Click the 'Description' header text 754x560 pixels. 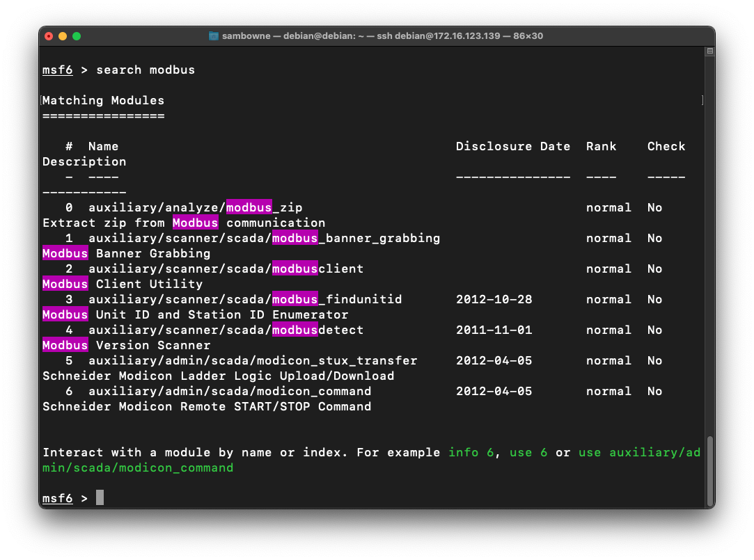84,162
